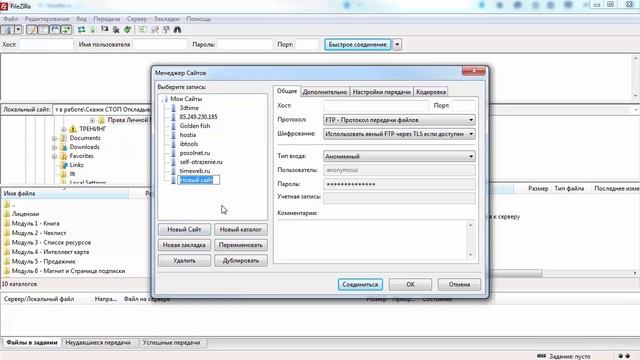The width and height of the screenshot is (640, 360).
Task: Confirm with the OK button
Action: click(x=410, y=284)
